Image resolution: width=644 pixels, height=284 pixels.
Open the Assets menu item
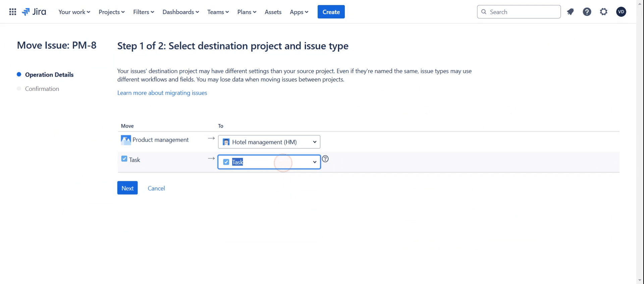point(273,12)
